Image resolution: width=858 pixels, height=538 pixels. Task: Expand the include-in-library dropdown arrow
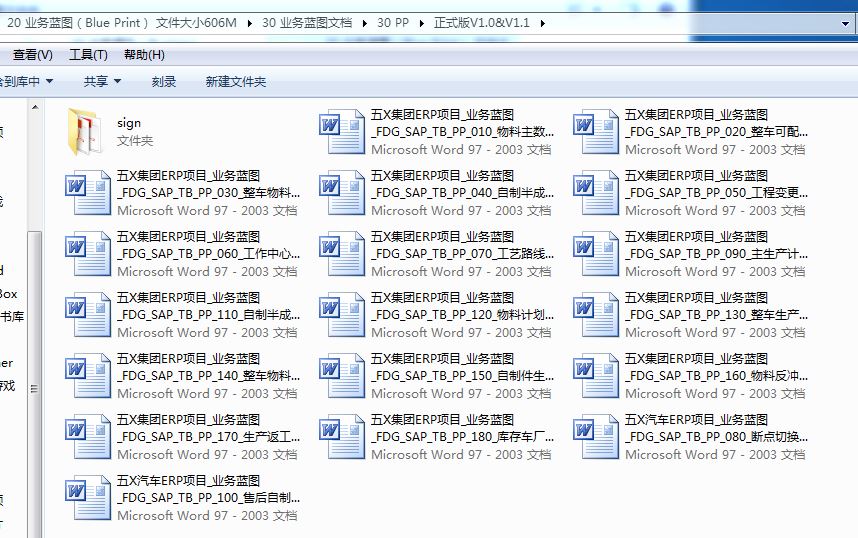[49, 82]
